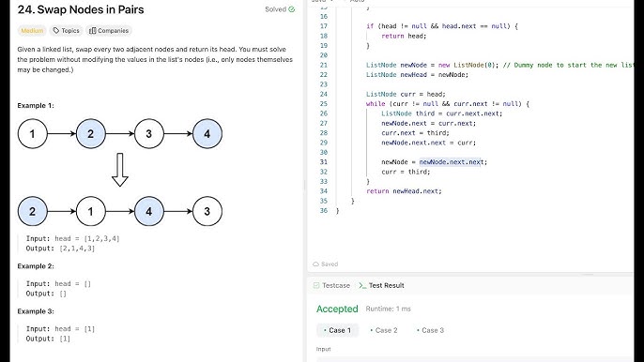Click the return newHead.next code line

coord(404,191)
